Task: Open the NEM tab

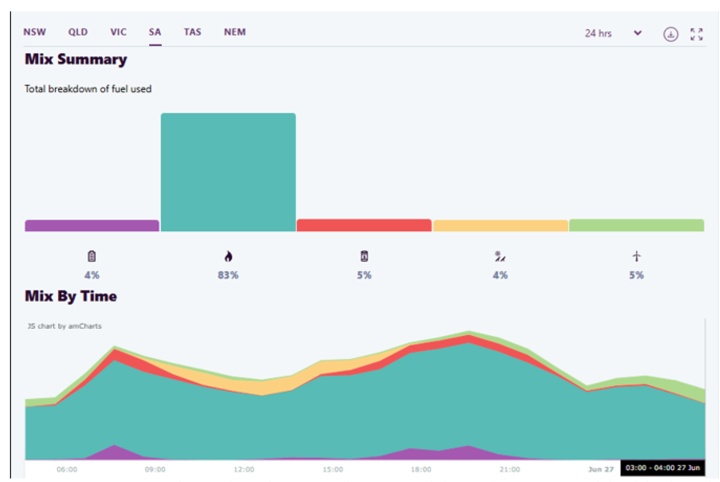Action: pos(235,32)
